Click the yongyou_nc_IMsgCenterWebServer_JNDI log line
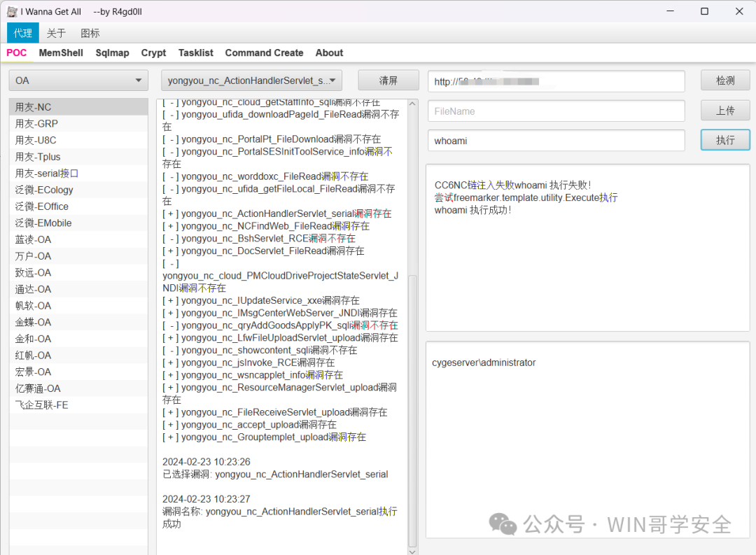Image resolution: width=756 pixels, height=555 pixels. tap(280, 313)
